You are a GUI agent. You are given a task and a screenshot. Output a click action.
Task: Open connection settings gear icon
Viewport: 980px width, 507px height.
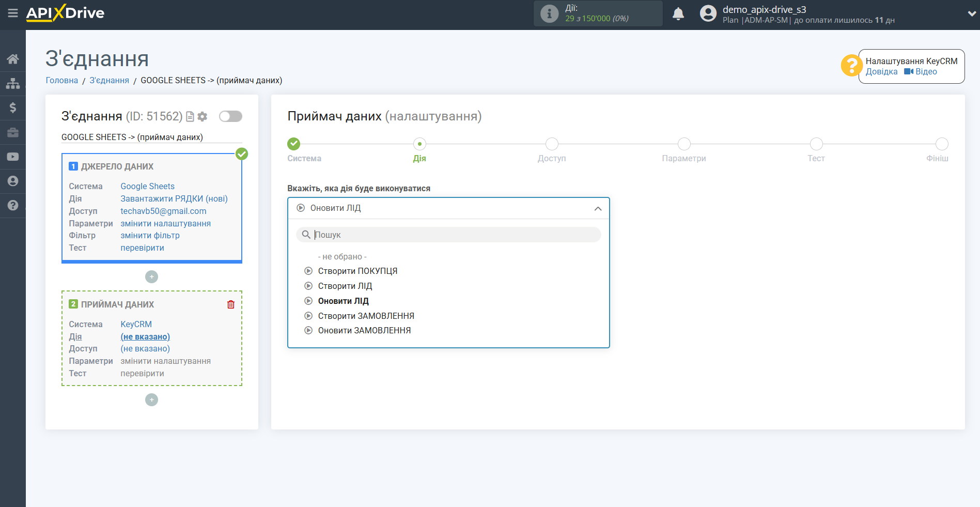pyautogui.click(x=203, y=117)
